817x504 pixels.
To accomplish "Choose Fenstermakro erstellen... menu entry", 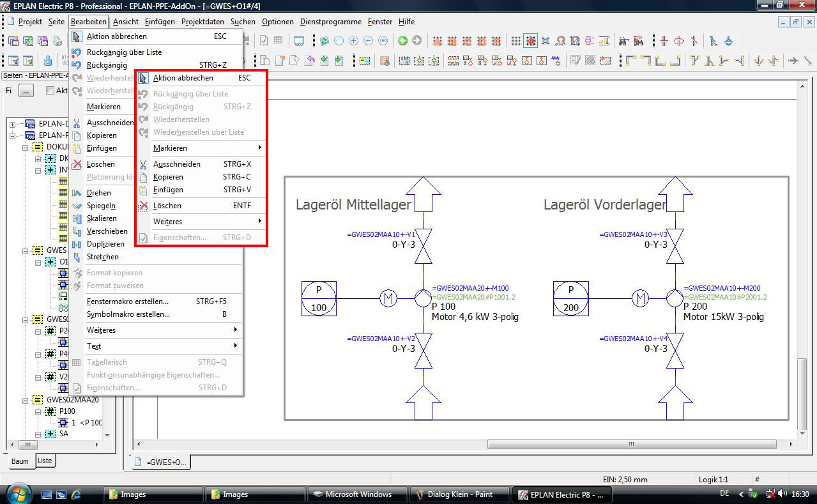I will [x=128, y=302].
